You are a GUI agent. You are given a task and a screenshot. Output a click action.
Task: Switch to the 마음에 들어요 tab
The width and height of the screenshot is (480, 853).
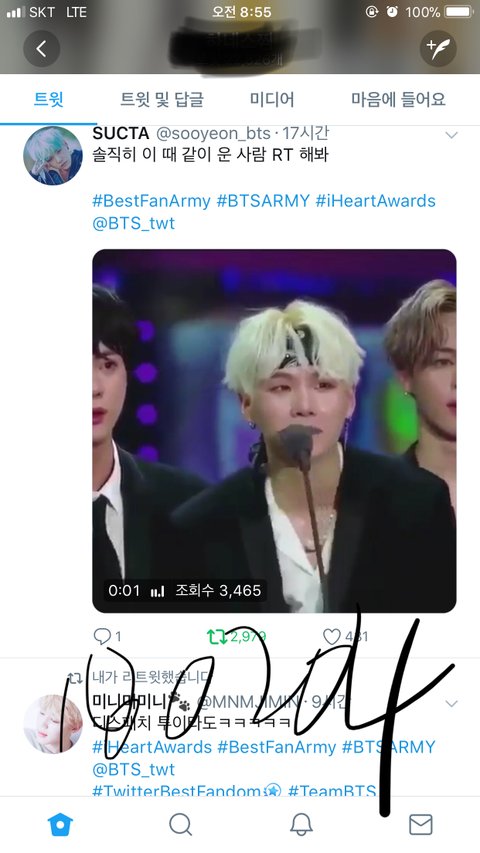[398, 99]
